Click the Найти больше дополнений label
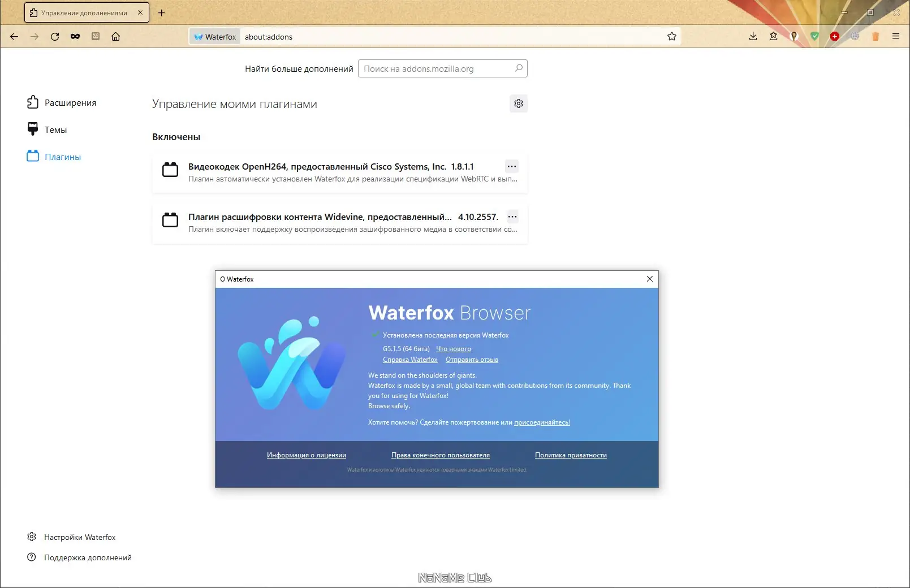Viewport: 910px width, 588px height. click(299, 69)
